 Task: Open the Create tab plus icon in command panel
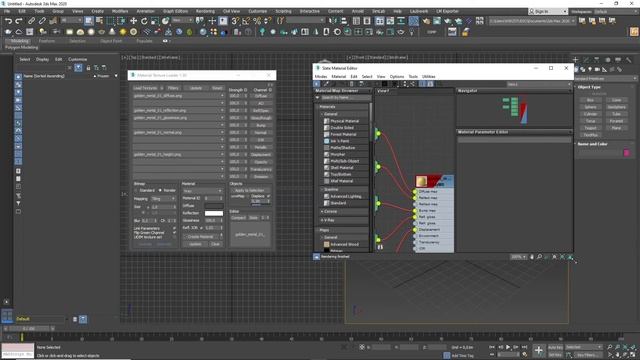(x=576, y=60)
